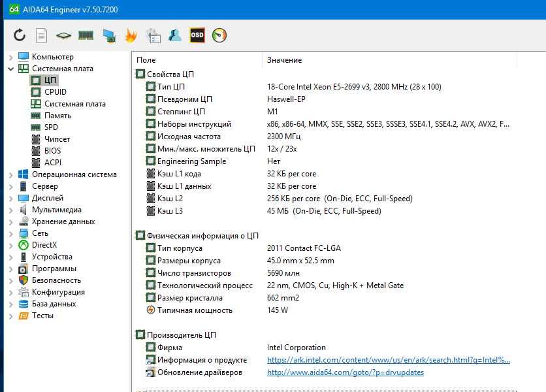Select База данных in the sidebar
The height and width of the screenshot is (392, 546).
54,304
